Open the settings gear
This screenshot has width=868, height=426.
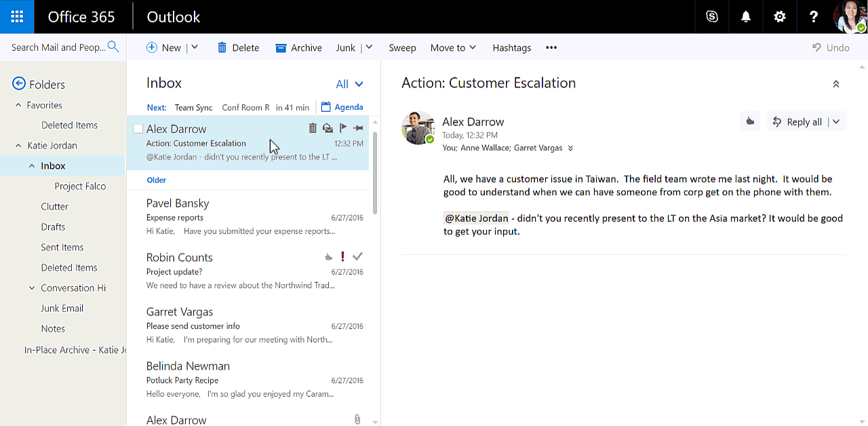coord(780,17)
